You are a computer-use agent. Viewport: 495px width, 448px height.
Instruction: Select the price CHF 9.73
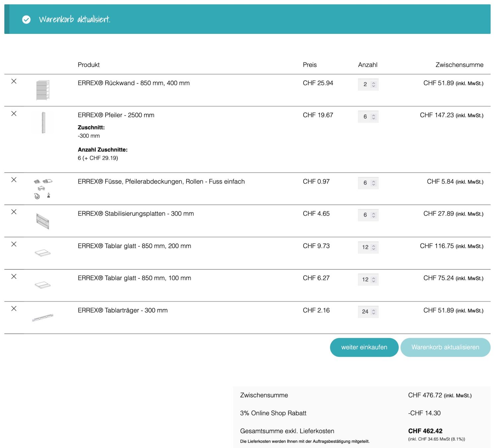(316, 246)
